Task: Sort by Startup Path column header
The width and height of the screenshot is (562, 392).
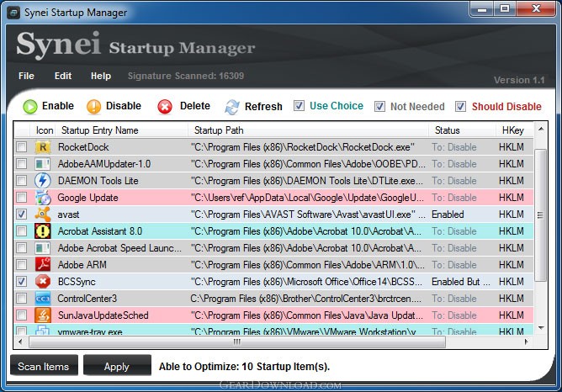Action: coord(308,130)
